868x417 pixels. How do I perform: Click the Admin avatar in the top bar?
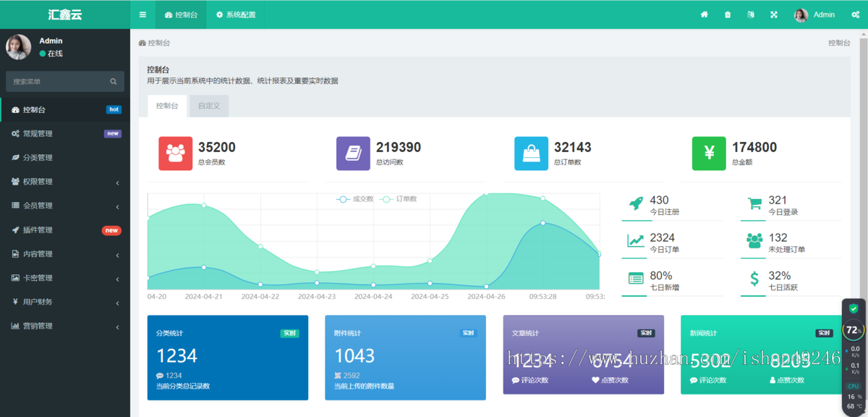point(801,15)
